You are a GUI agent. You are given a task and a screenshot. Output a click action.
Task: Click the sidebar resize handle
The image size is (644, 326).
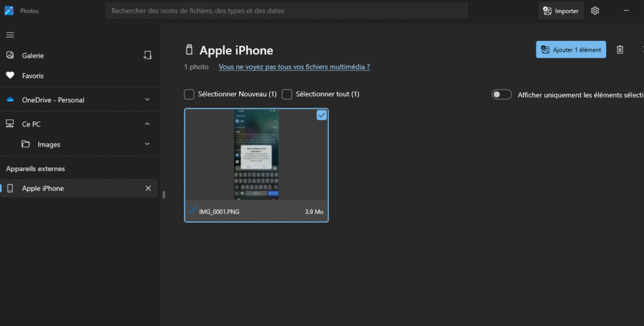point(164,194)
